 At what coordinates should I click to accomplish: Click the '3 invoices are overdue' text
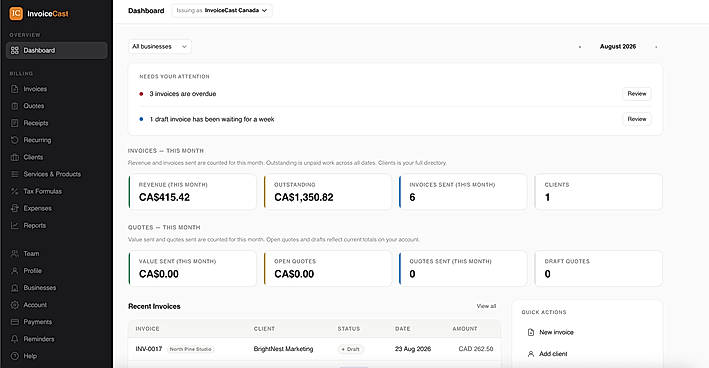click(x=183, y=94)
